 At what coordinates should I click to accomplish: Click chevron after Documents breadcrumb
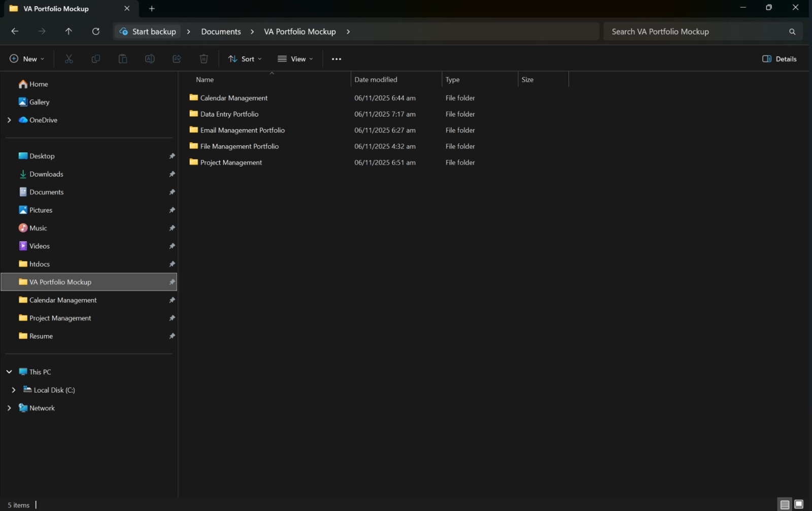252,31
